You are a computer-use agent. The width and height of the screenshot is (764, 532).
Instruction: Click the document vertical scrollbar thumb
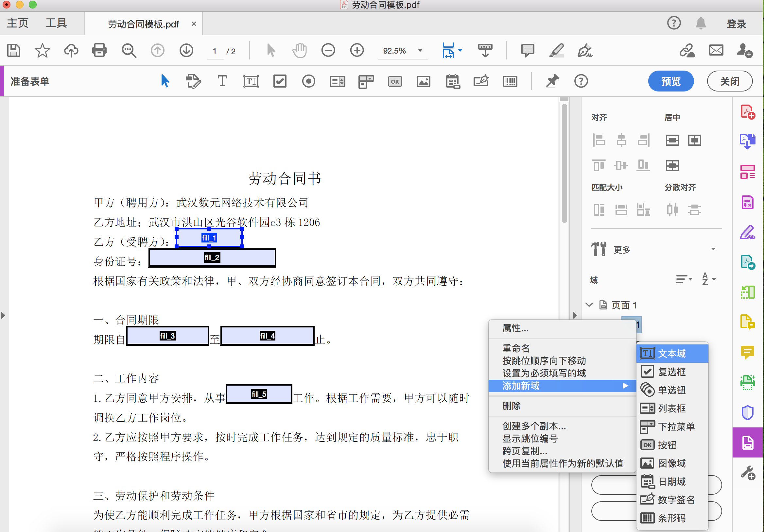(x=564, y=163)
